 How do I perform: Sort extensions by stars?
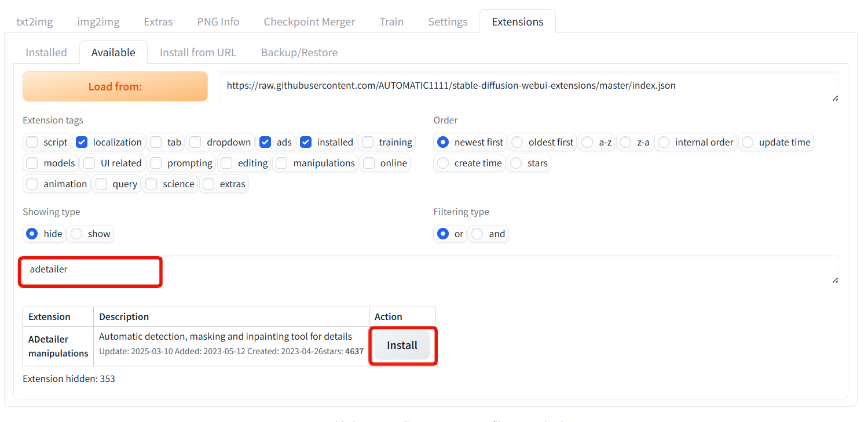point(516,163)
